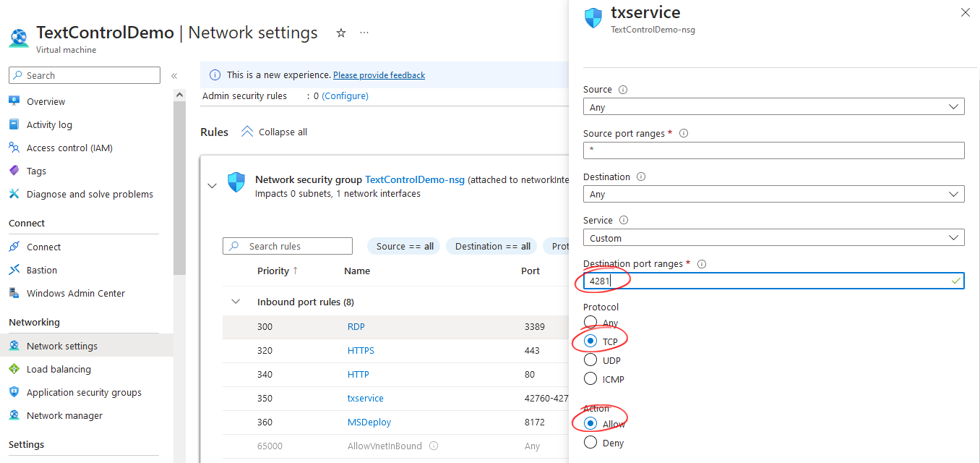Select the ICMP protocol radio button
Screen dimensions: 980x463
click(x=590, y=379)
